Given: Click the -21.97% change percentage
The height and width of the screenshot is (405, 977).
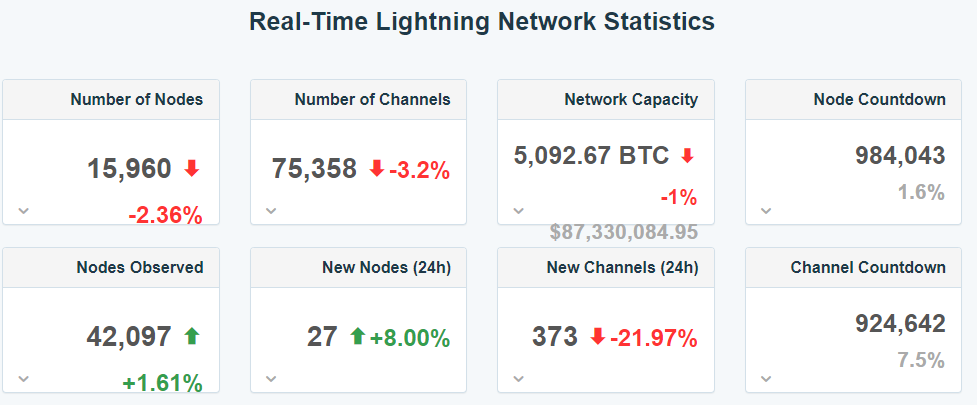Looking at the screenshot, I should (654, 338).
